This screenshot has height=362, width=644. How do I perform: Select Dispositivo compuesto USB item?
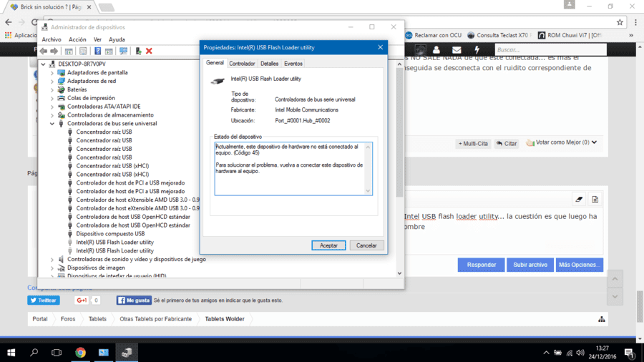pyautogui.click(x=110, y=234)
